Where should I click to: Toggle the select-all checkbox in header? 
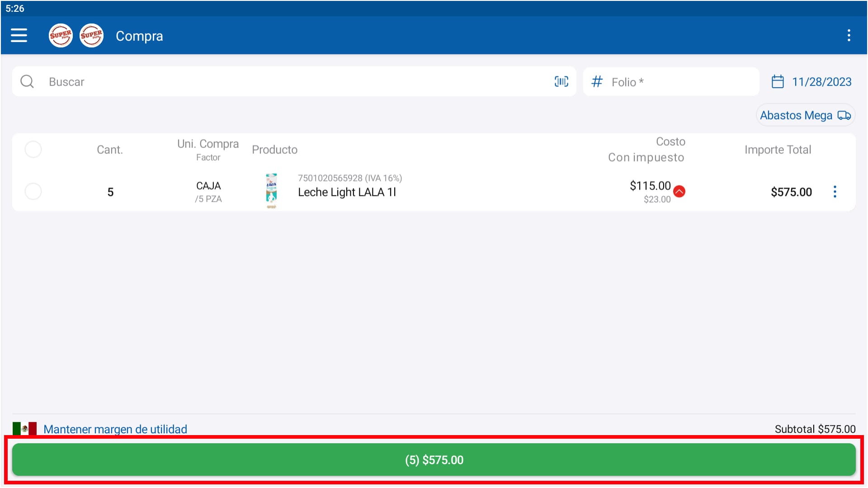[33, 149]
